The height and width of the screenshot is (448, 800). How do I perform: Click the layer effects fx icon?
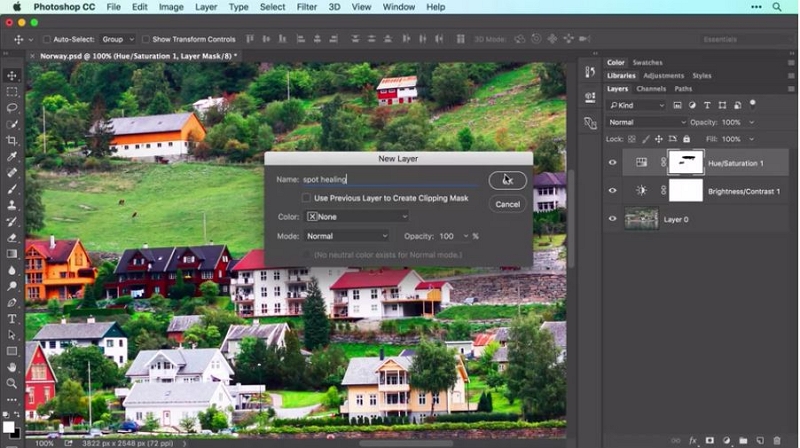[x=692, y=440]
